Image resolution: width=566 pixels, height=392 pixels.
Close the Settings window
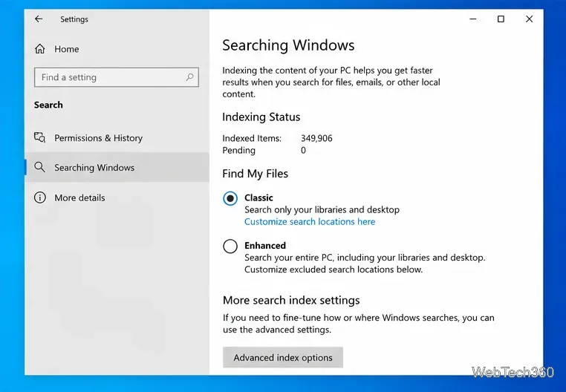(x=529, y=19)
